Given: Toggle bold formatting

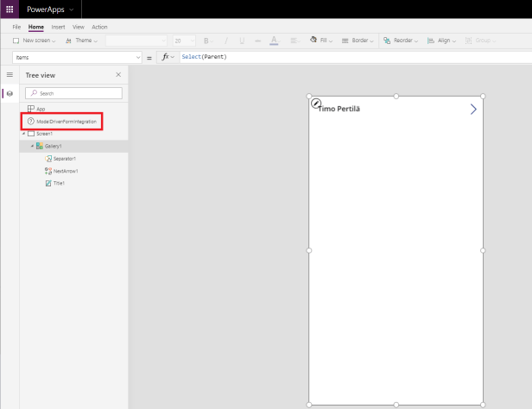Looking at the screenshot, I should (207, 41).
